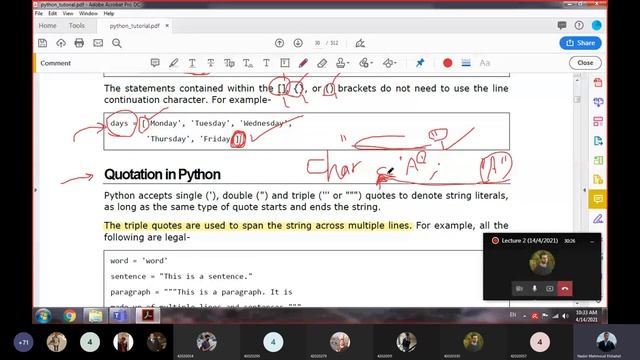The width and height of the screenshot is (640, 360).
Task: Open the Help menu
Action: pos(109,13)
